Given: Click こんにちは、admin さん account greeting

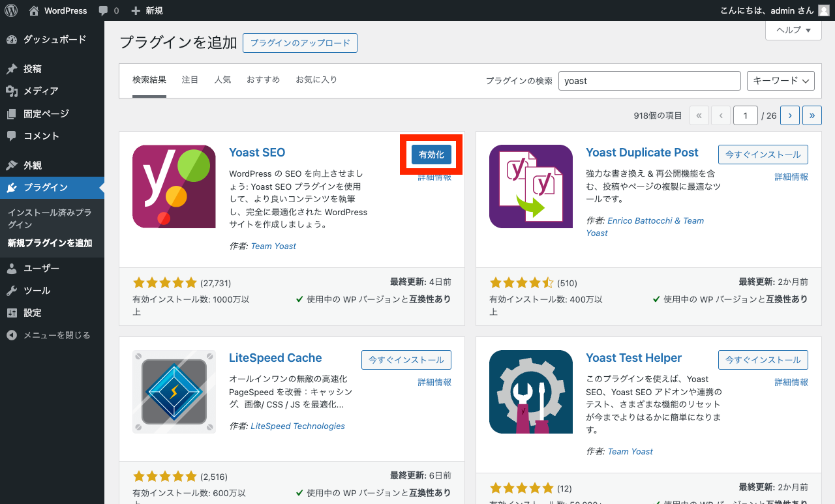Looking at the screenshot, I should click(x=767, y=10).
